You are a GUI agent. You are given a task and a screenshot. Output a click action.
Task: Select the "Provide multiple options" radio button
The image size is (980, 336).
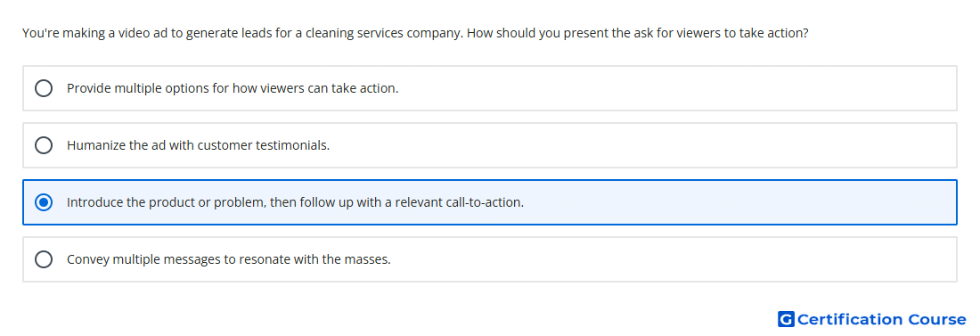pos(44,88)
